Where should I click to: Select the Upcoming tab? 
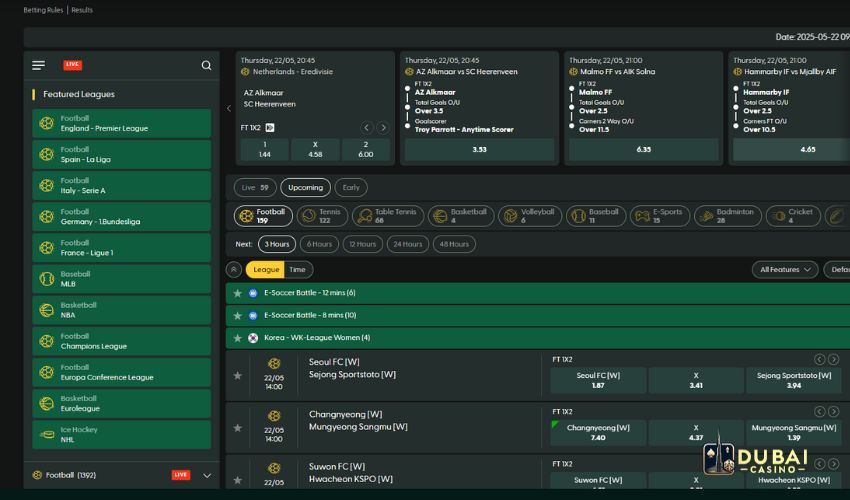click(x=305, y=188)
